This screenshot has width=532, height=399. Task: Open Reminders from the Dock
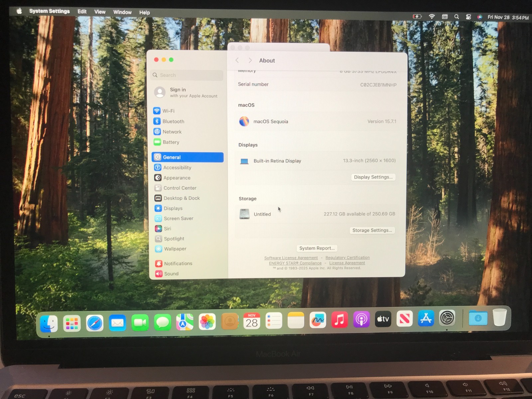274,321
